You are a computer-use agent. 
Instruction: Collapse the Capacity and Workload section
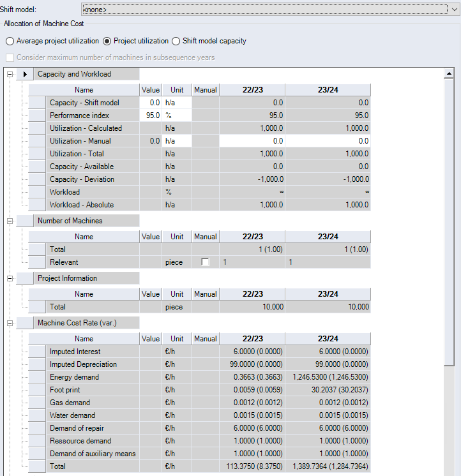click(10, 74)
